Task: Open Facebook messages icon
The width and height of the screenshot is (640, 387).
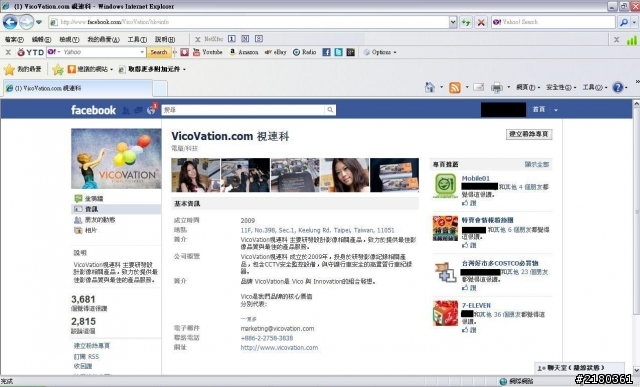Action: pyautogui.click(x=139, y=110)
